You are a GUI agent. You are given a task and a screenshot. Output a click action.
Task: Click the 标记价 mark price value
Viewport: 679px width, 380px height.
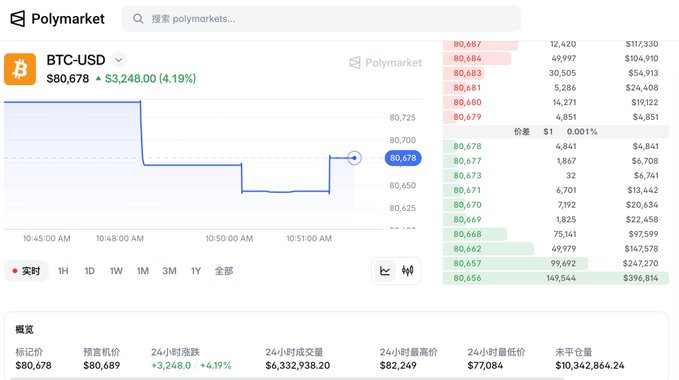tap(33, 366)
